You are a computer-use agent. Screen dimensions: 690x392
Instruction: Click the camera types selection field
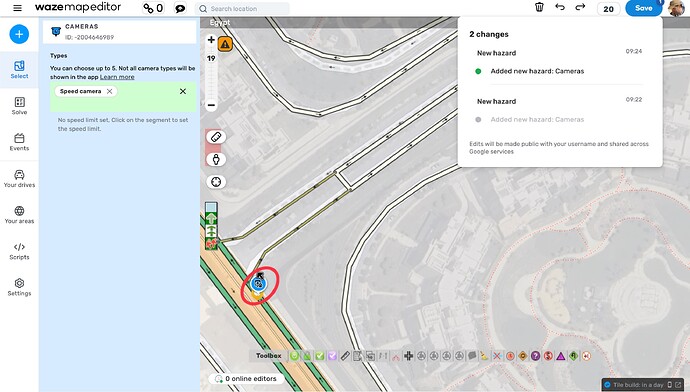click(123, 96)
